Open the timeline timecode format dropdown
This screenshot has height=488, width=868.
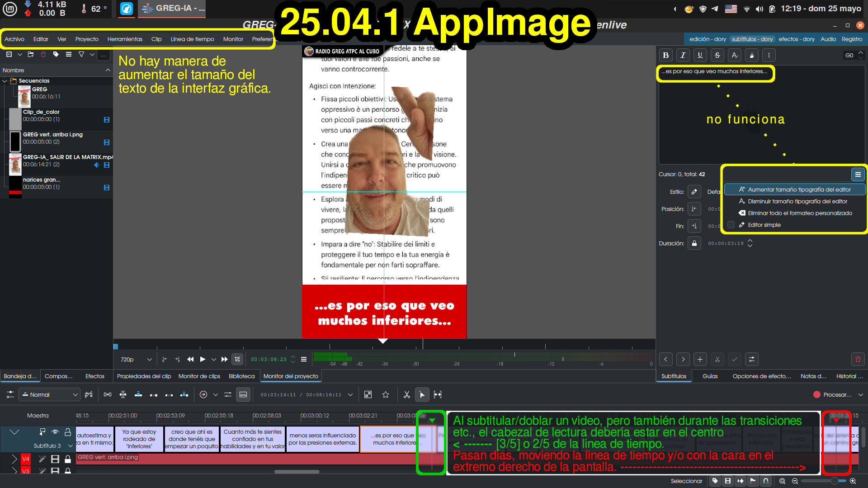coord(350,395)
